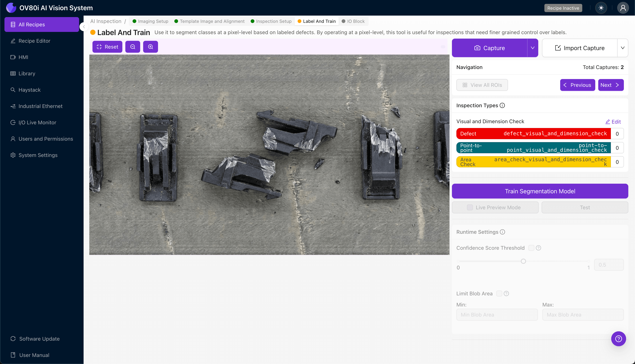
Task: Enable the Confidence Score Threshold checkbox
Action: [531, 248]
